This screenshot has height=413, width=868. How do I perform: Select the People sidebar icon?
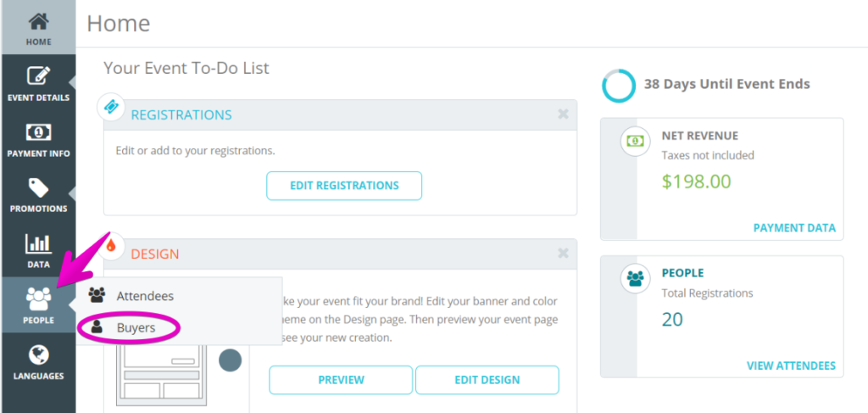[x=38, y=299]
